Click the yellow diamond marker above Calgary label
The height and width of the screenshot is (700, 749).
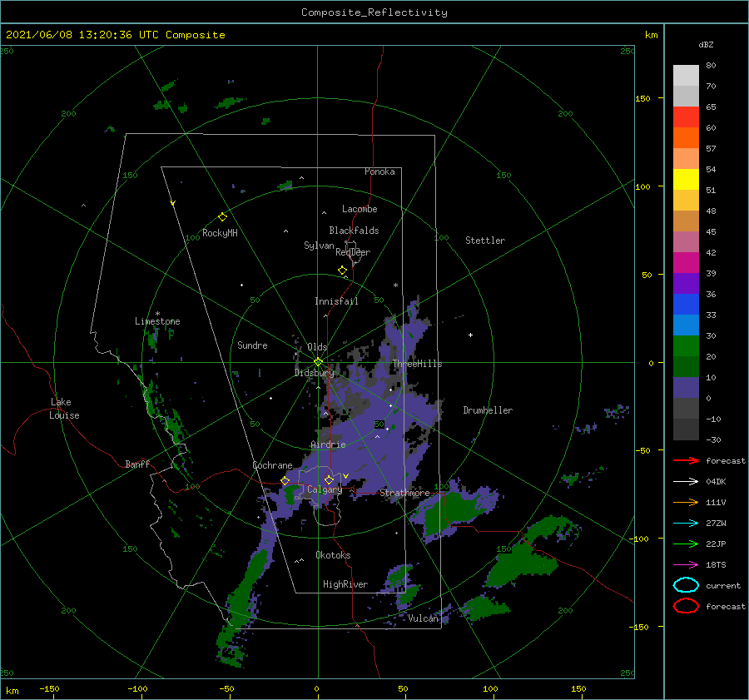coord(329,479)
